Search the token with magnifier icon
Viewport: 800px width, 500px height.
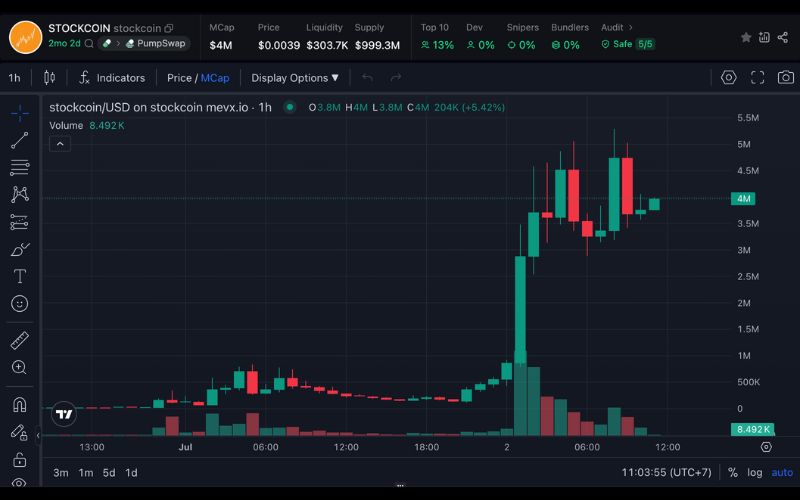89,43
